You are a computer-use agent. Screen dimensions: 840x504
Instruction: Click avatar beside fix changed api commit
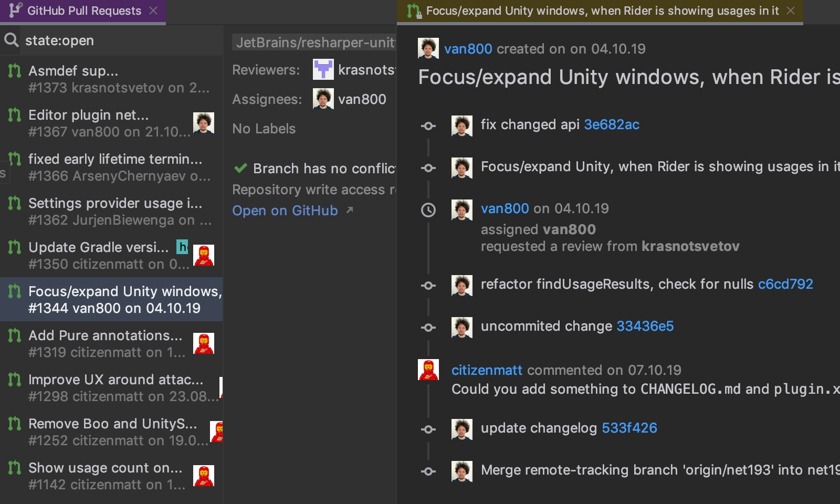point(461,126)
